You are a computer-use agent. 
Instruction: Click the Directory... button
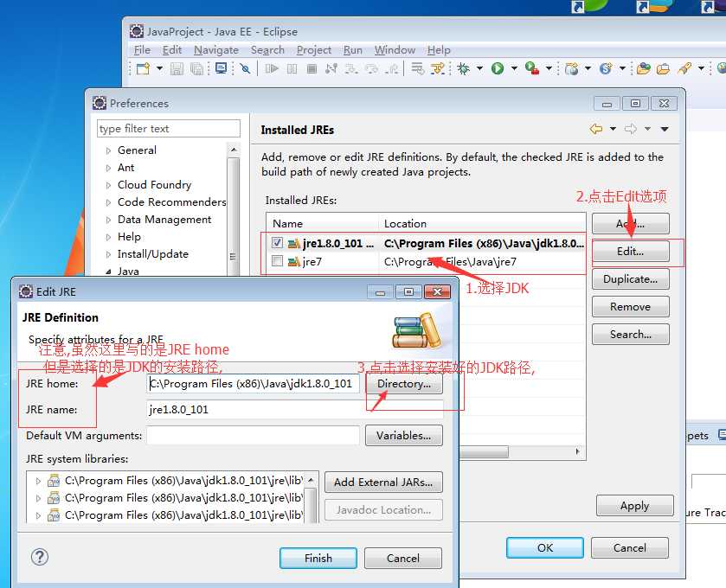(x=404, y=384)
